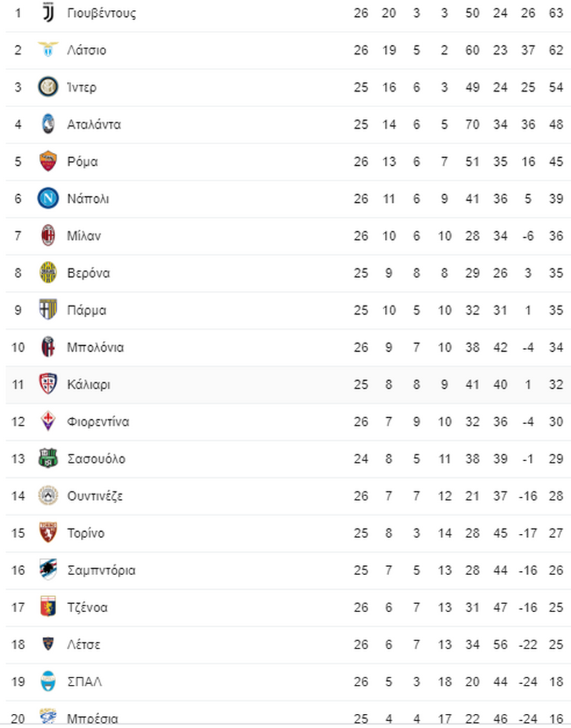Viewport: 571px width, 728px height.
Task: Open the Μπολόνια team link
Action: click(x=96, y=347)
